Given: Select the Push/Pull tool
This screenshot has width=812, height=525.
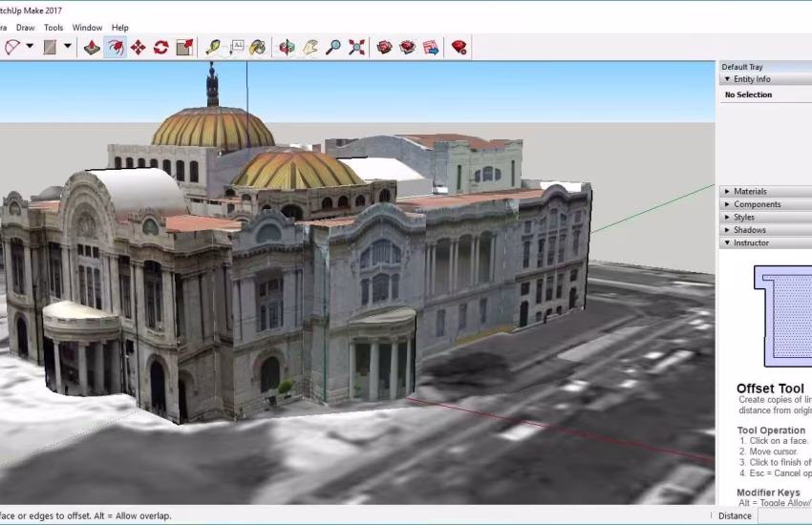Looking at the screenshot, I should click(92, 48).
